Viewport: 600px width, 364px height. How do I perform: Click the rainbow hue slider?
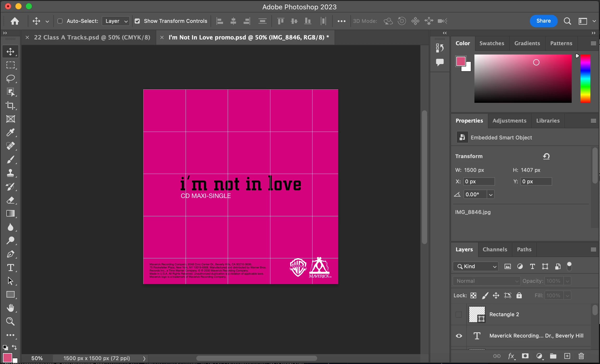click(585, 78)
